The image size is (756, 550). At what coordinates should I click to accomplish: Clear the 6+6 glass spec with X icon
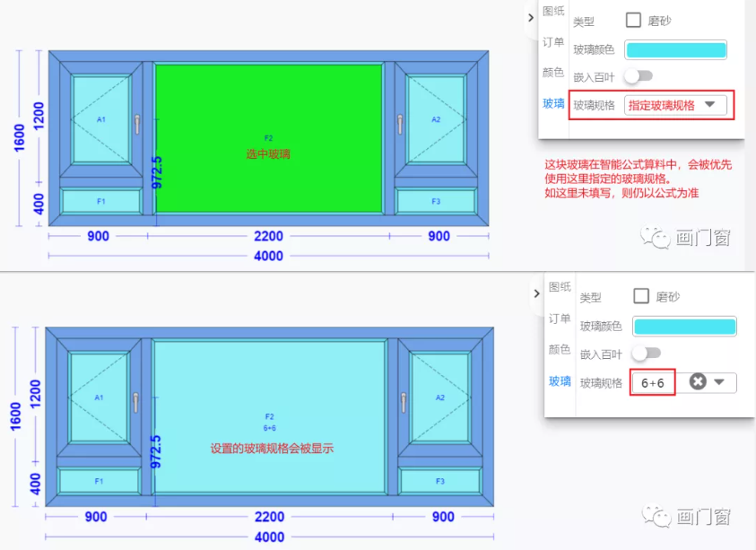698,382
